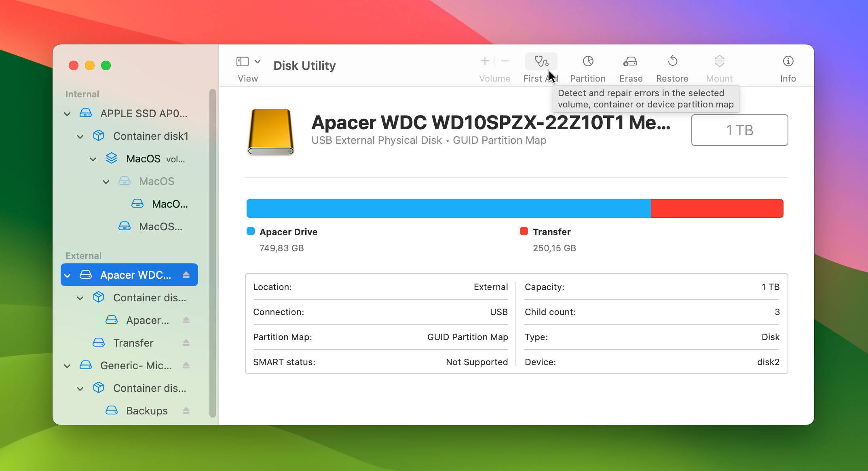Viewport: 868px width, 471px height.
Task: Add a volume with plus icon
Action: point(485,61)
